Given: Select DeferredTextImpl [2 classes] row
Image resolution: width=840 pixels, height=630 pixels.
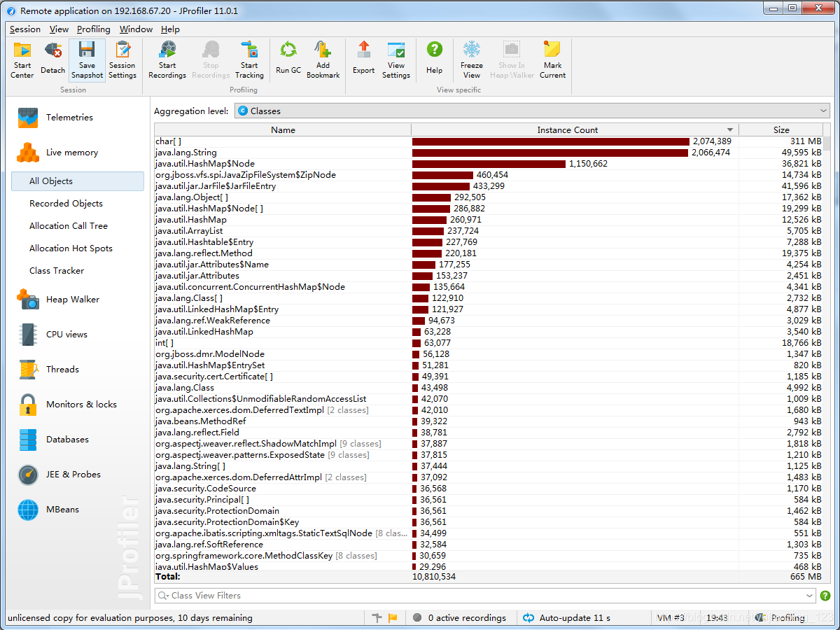Looking at the screenshot, I should click(489, 410).
